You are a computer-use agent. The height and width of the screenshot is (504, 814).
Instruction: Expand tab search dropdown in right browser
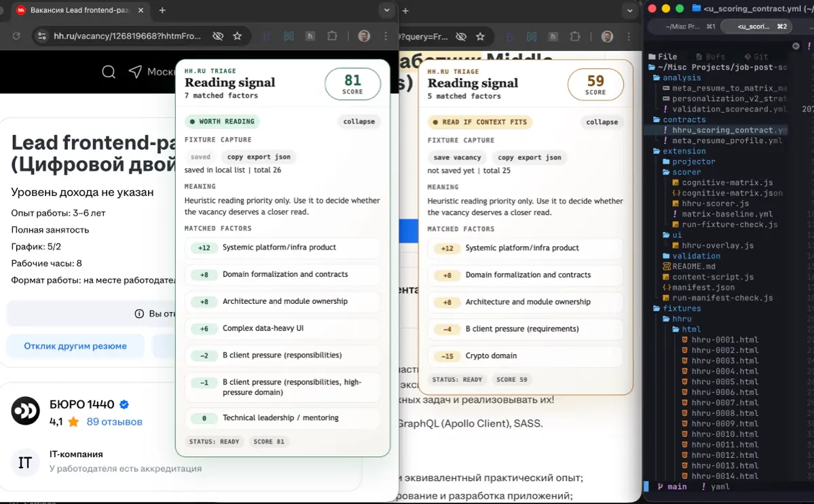(x=630, y=10)
